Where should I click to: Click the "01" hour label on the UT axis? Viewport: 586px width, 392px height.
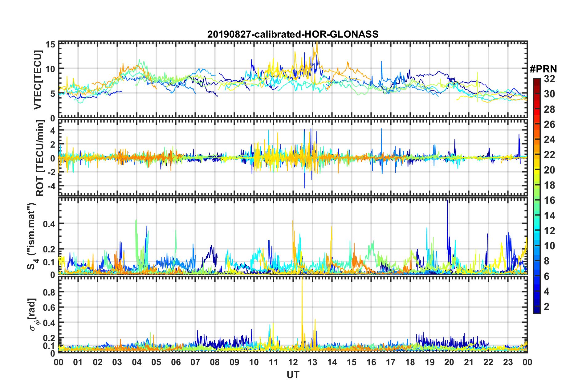(x=78, y=362)
